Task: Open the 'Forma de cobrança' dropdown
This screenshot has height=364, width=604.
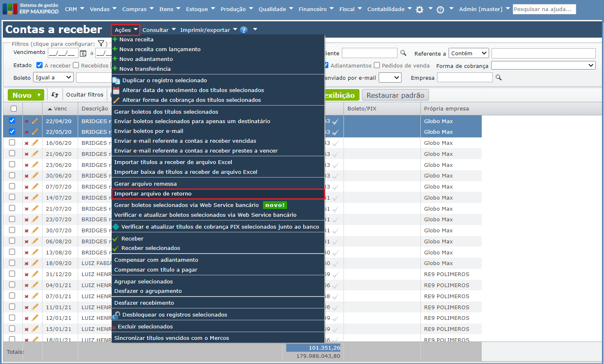Action: [x=543, y=65]
